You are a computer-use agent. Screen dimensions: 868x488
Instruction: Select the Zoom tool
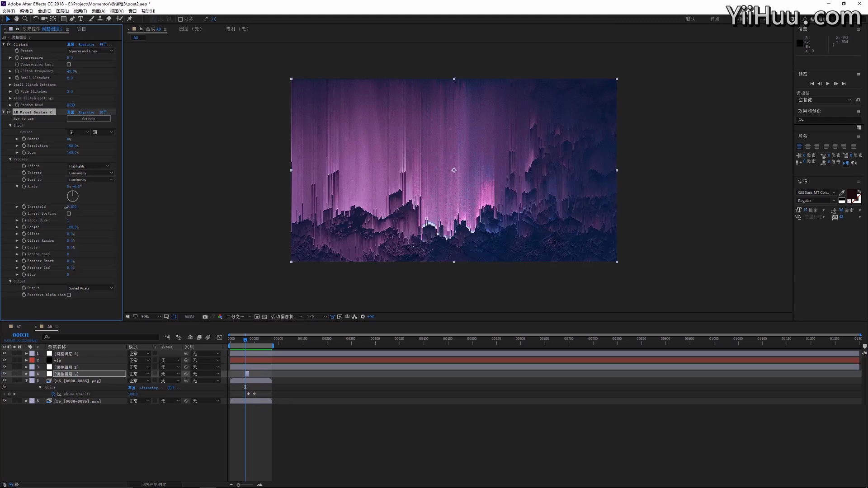click(x=25, y=19)
